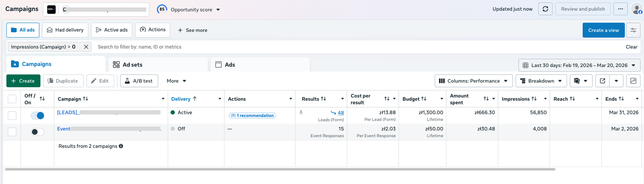Select the Had delivery view tab
644x184 pixels.
coord(66,30)
